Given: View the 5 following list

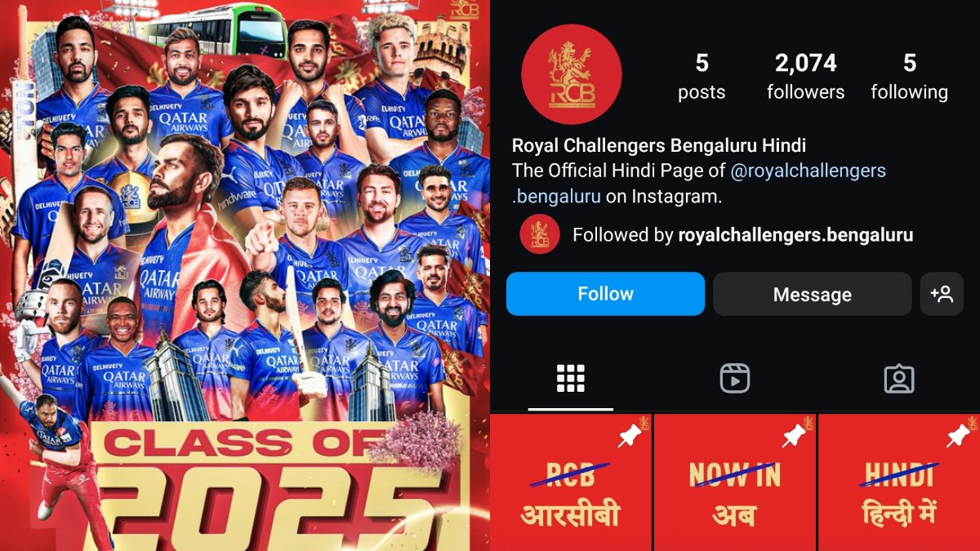Looking at the screenshot, I should pos(909,77).
